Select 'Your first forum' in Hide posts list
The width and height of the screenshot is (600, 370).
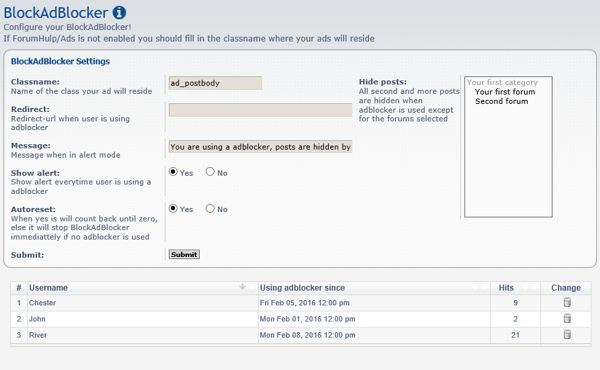click(x=505, y=92)
